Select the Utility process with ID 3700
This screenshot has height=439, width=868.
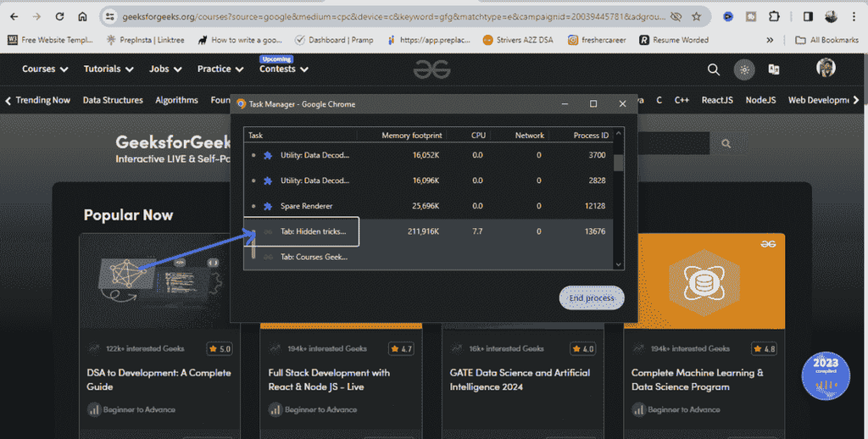[x=428, y=155]
